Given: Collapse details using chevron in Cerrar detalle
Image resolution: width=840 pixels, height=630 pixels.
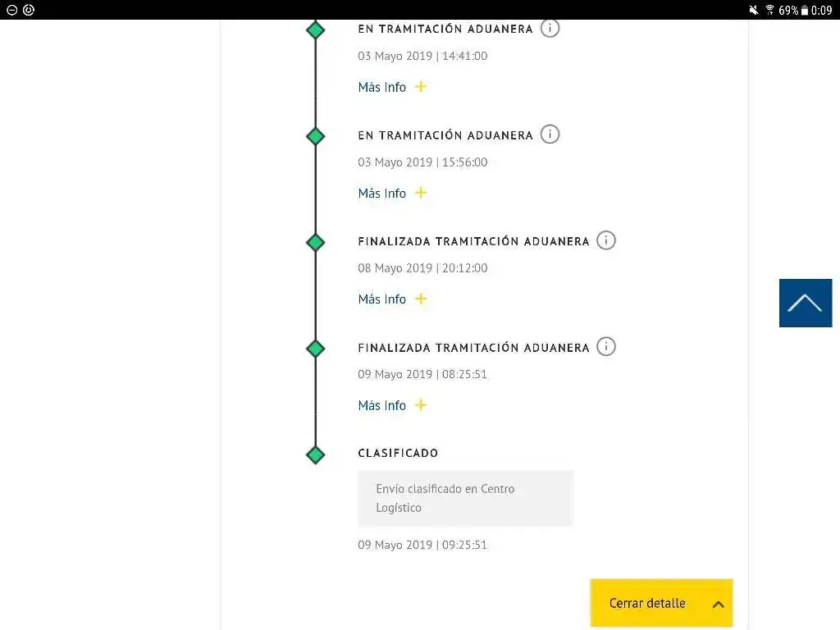Looking at the screenshot, I should click(x=719, y=604).
